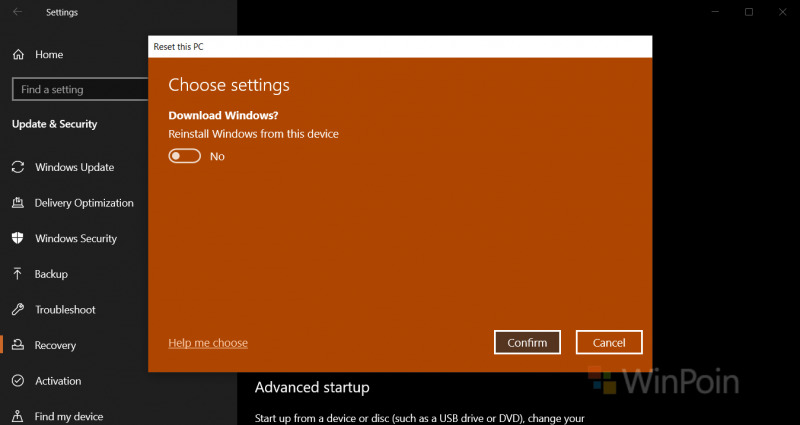Open the Troubleshoot section

[x=65, y=310]
